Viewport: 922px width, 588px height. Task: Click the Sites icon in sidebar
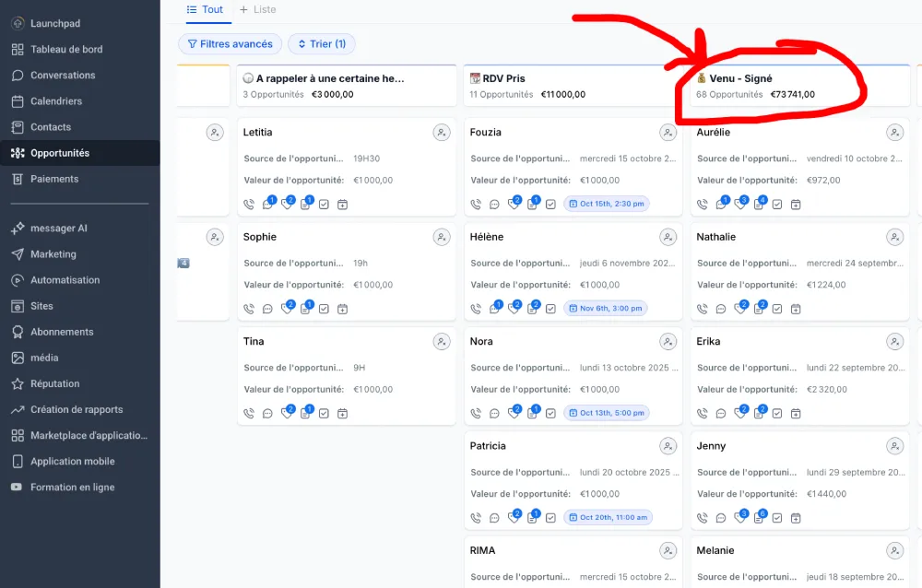(x=18, y=306)
